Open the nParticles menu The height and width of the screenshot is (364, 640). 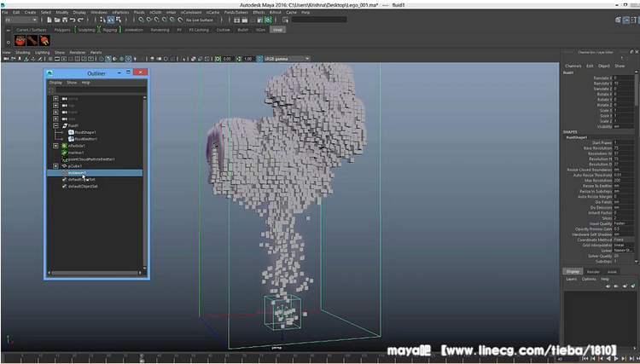coord(120,13)
